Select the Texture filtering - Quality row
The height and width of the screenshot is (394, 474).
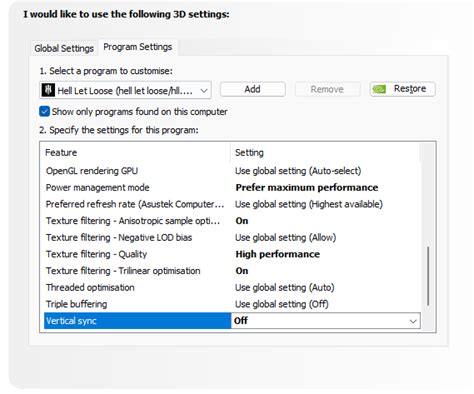tap(232, 254)
